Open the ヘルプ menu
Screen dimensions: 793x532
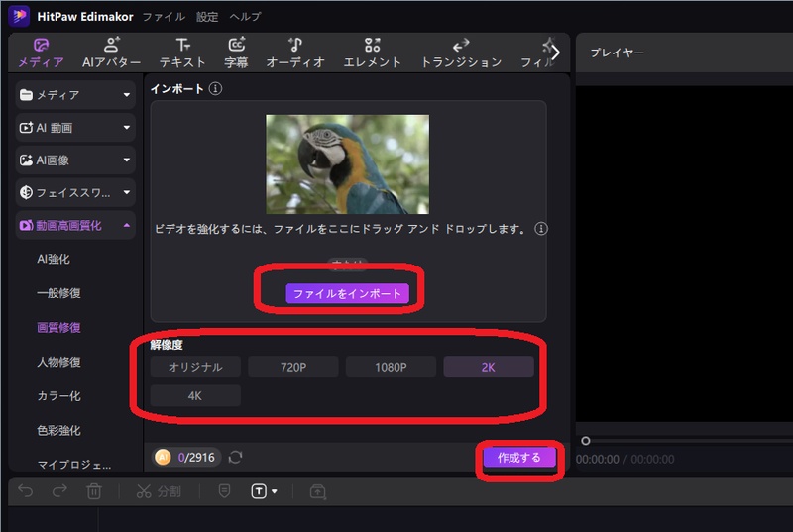click(245, 17)
